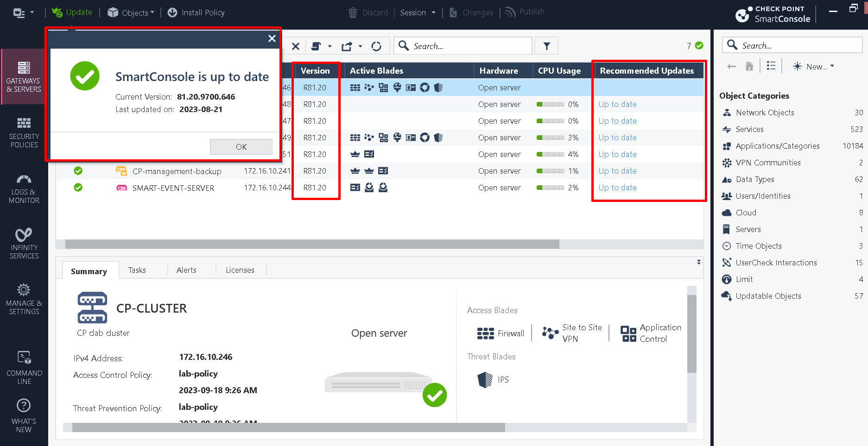Open the Command Line tool
The image size is (868, 446).
click(24, 368)
